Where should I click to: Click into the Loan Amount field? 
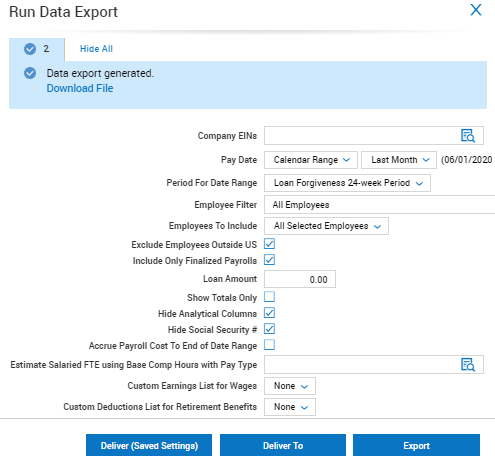pyautogui.click(x=300, y=279)
